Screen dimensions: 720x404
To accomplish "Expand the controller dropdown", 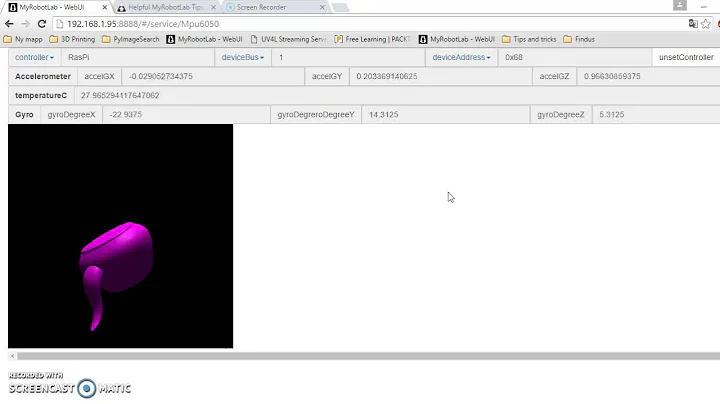I will pos(34,57).
